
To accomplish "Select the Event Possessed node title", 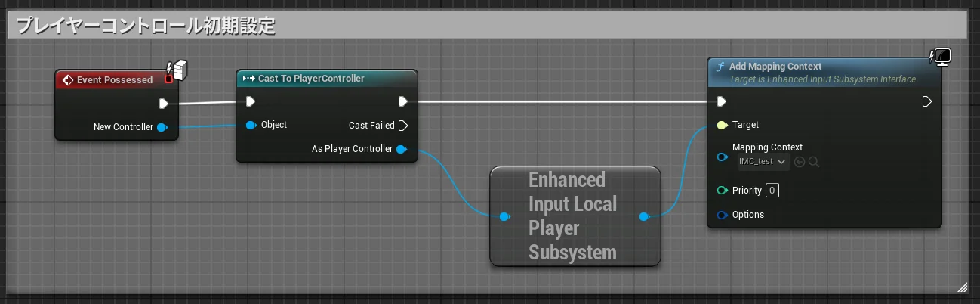I will [115, 79].
